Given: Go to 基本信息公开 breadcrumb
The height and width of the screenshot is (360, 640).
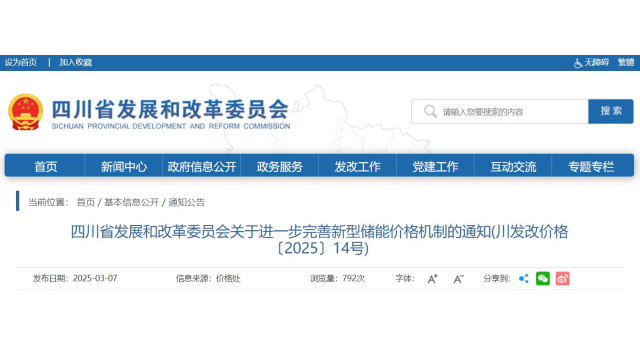Looking at the screenshot, I should [131, 202].
